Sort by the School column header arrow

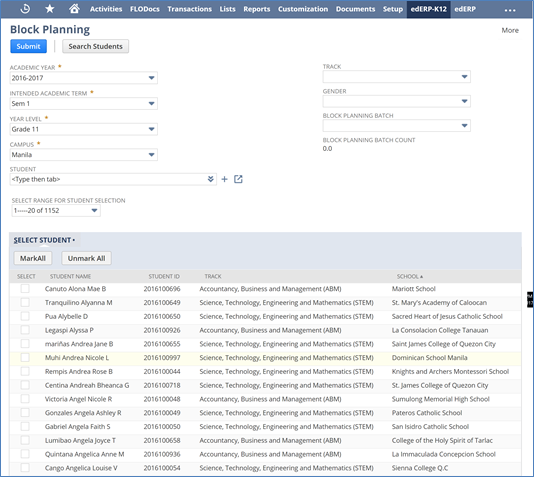pyautogui.click(x=421, y=276)
